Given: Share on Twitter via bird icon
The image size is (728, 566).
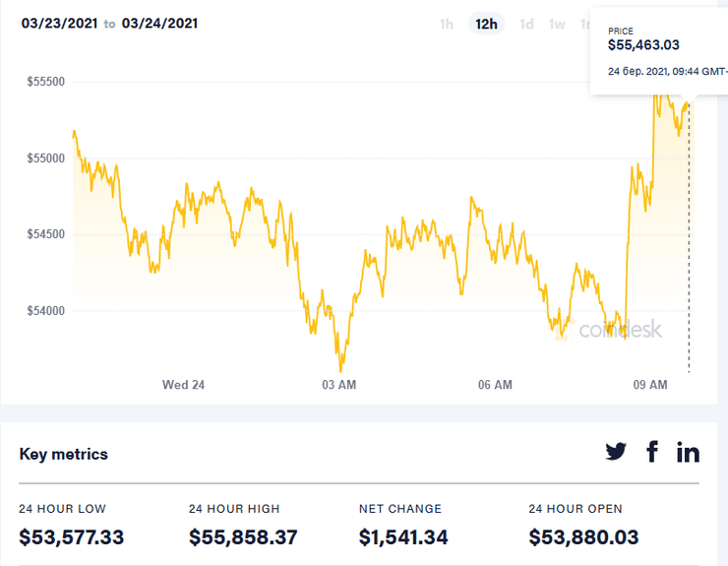Looking at the screenshot, I should point(616,452).
